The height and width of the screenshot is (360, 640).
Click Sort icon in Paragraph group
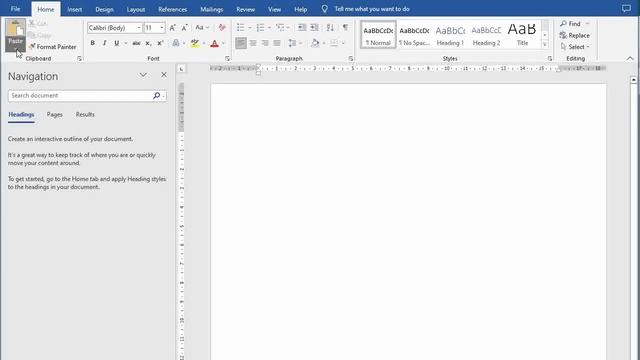(330, 28)
